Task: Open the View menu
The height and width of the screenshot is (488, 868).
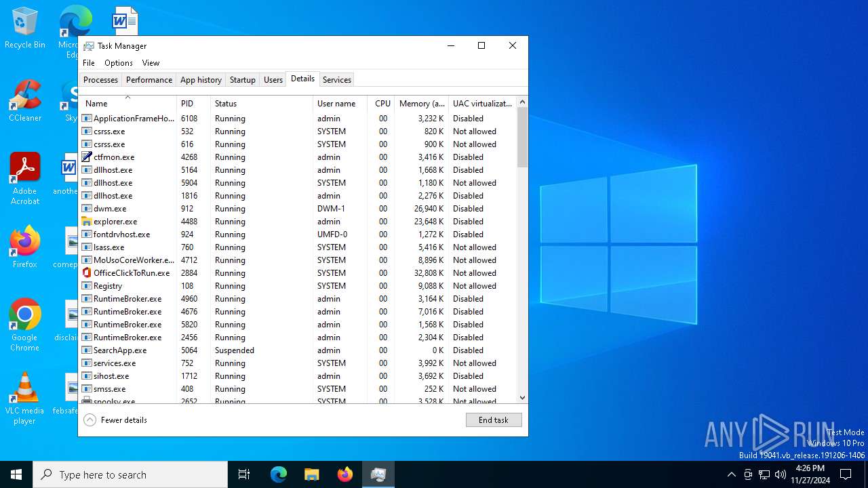Action: [151, 63]
